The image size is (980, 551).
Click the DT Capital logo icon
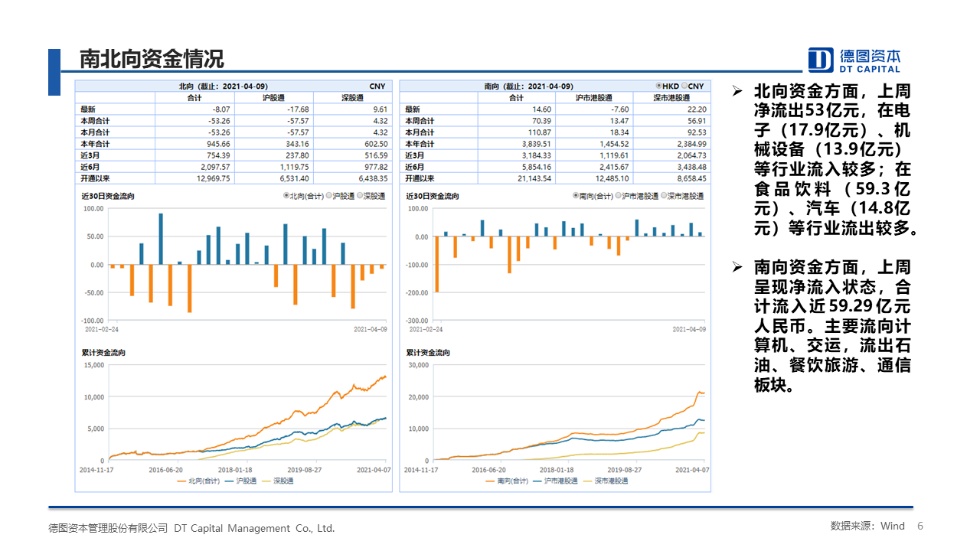[x=822, y=60]
